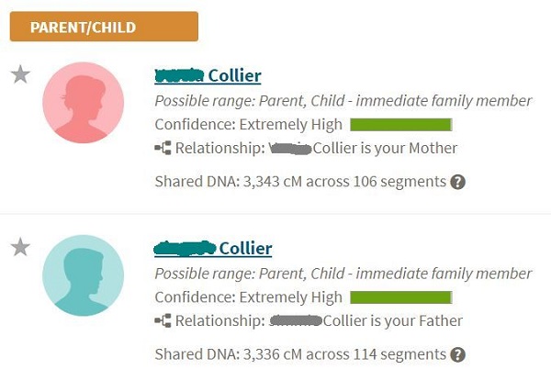Screen dimensions: 551x392
Task: Click the teal male profile avatar
Action: 83,274
